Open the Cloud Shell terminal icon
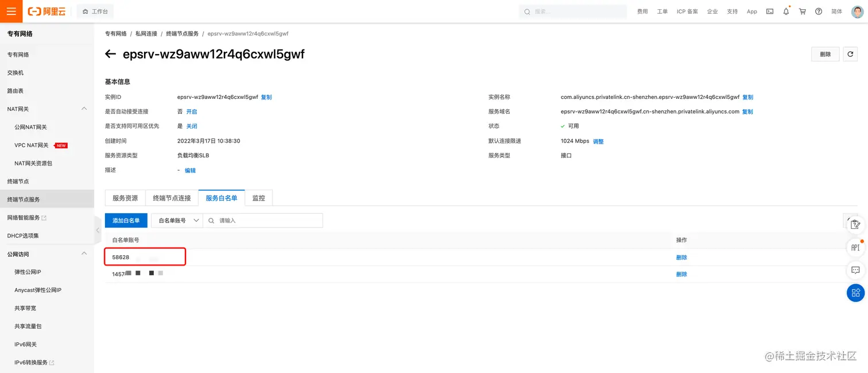This screenshot has height=373, width=868. [x=769, y=11]
